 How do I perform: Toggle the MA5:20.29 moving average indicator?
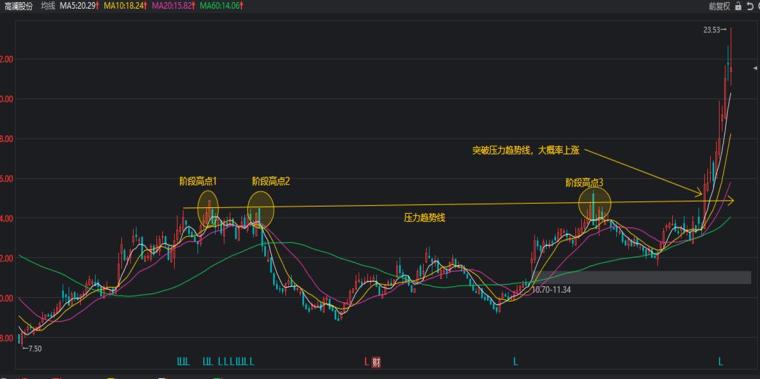click(x=79, y=6)
